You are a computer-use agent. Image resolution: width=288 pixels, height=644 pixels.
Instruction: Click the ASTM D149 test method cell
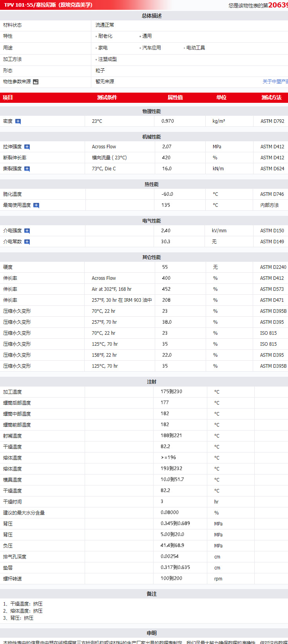click(x=272, y=242)
